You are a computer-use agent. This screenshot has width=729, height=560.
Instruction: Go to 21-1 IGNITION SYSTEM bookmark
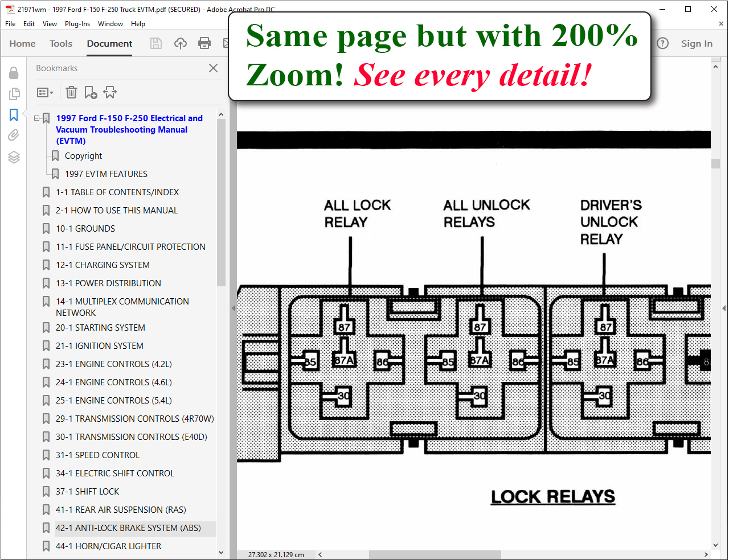pyautogui.click(x=100, y=346)
